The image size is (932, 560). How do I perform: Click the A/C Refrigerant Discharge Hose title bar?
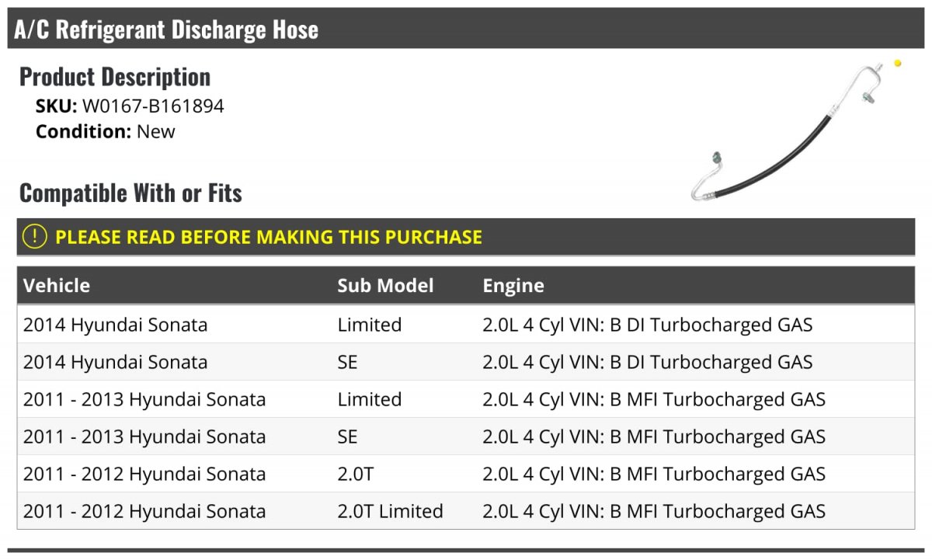point(466,29)
